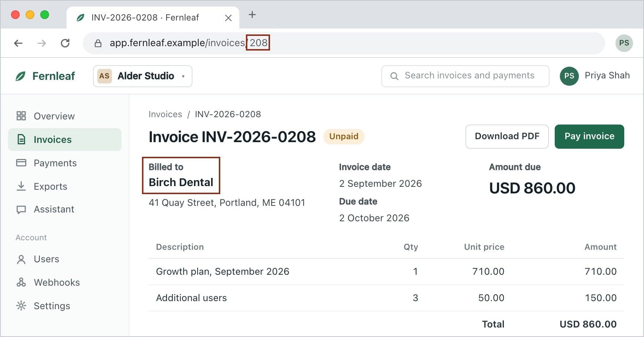
Task: Click the browser back arrow
Action: tap(18, 43)
